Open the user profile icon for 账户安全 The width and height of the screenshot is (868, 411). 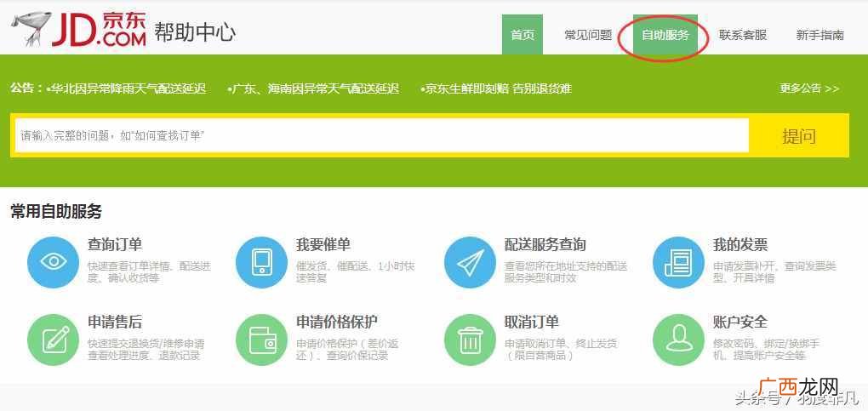tap(679, 340)
